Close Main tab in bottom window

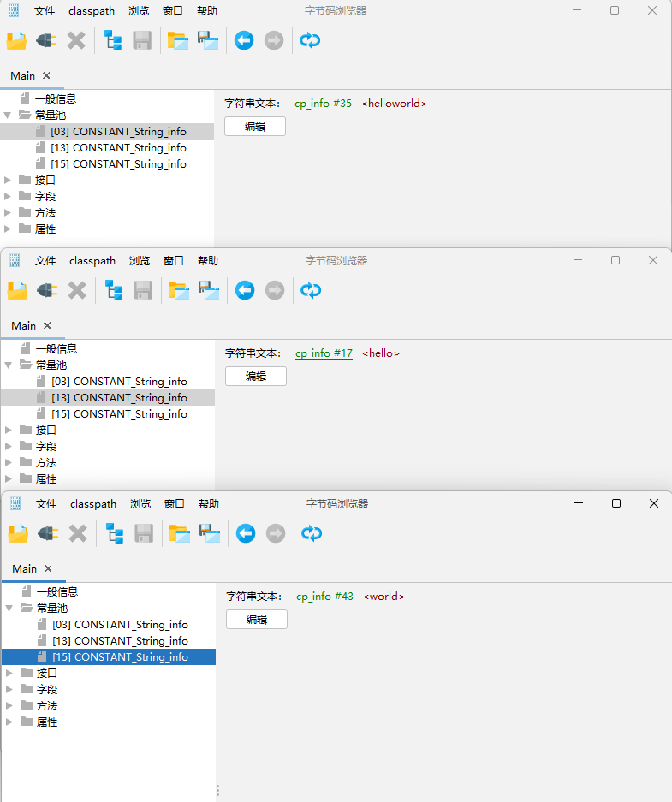point(49,569)
